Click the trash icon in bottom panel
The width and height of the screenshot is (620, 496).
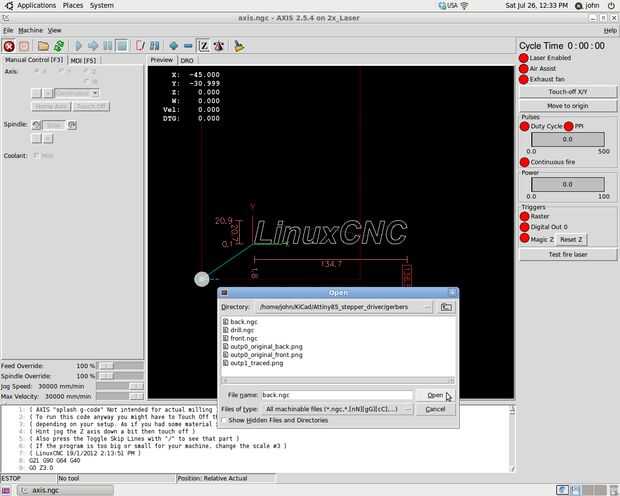pos(614,490)
